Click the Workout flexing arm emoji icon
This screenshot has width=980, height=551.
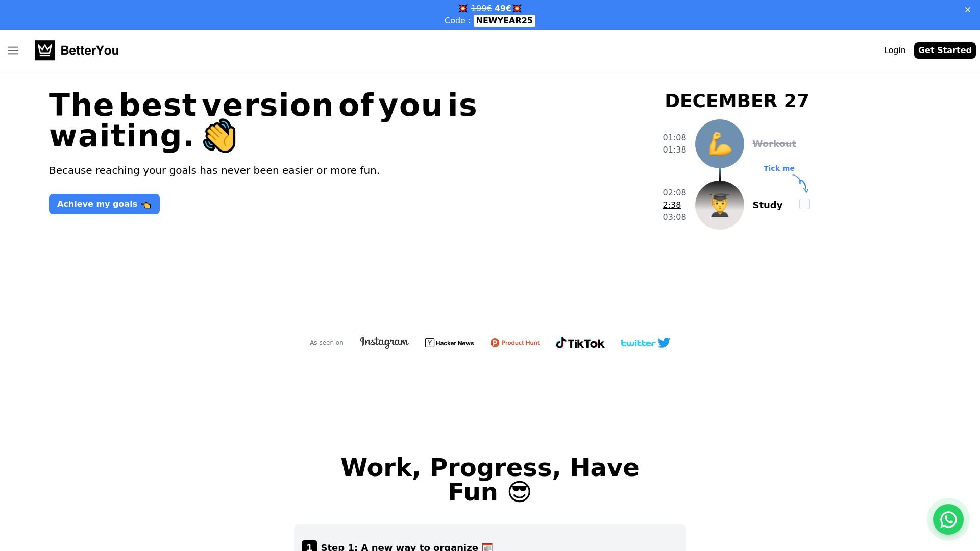pyautogui.click(x=719, y=143)
